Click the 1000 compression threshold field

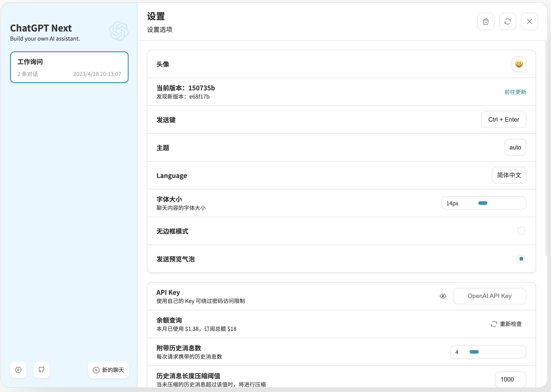(x=510, y=379)
